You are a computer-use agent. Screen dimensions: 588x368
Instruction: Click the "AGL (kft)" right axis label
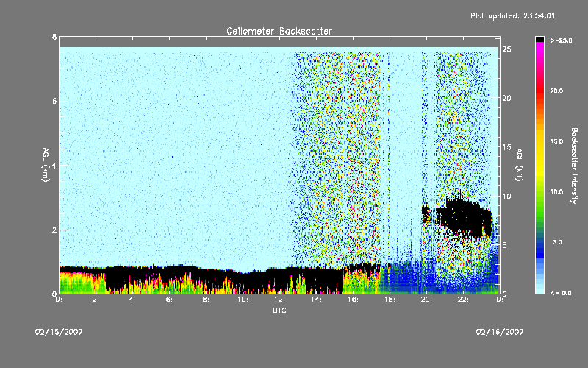point(520,165)
